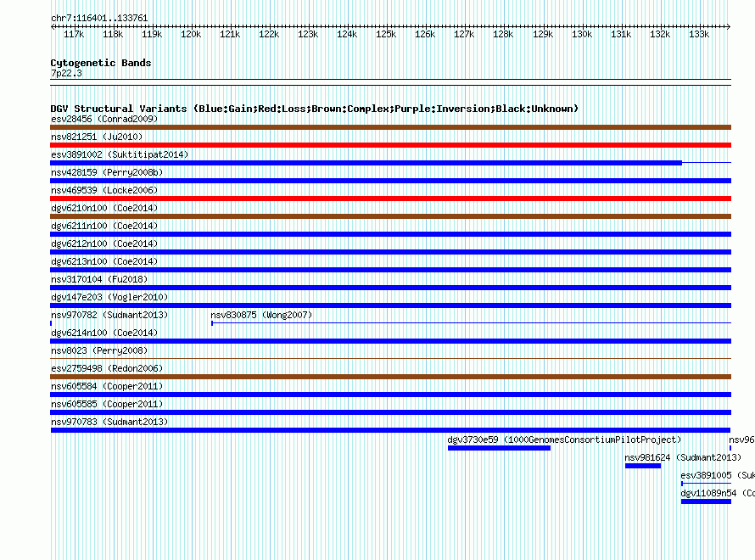This screenshot has width=755, height=560.
Task: Click esv2759498 (Redon2006) label
Action: pyautogui.click(x=107, y=368)
